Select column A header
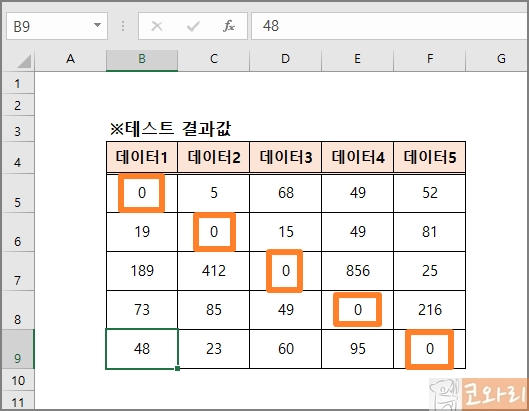 (x=70, y=59)
